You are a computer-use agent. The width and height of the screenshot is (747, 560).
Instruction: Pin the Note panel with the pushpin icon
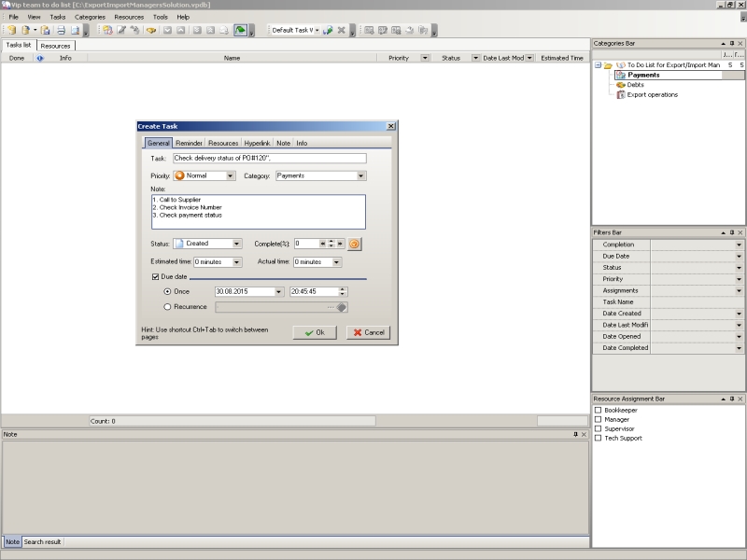click(x=575, y=434)
